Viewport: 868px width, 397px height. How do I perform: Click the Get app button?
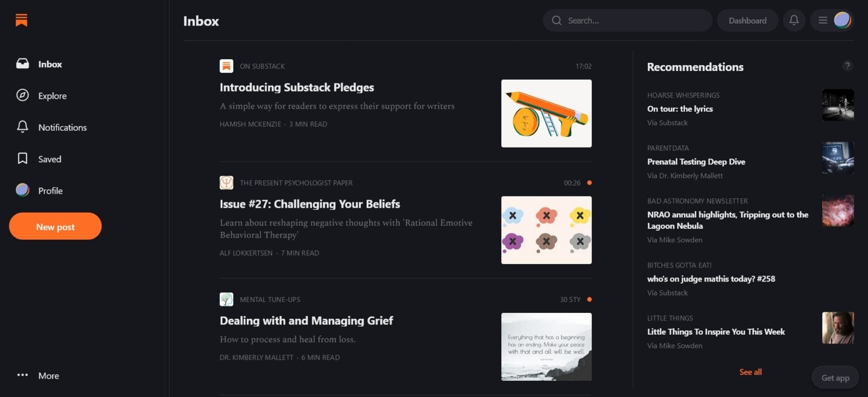[835, 377]
